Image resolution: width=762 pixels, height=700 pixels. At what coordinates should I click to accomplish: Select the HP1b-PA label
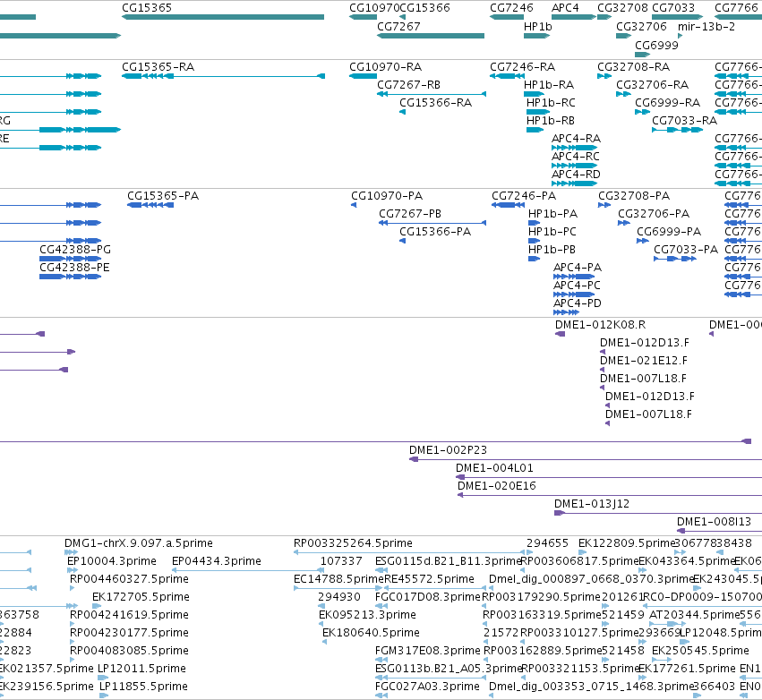tap(552, 214)
